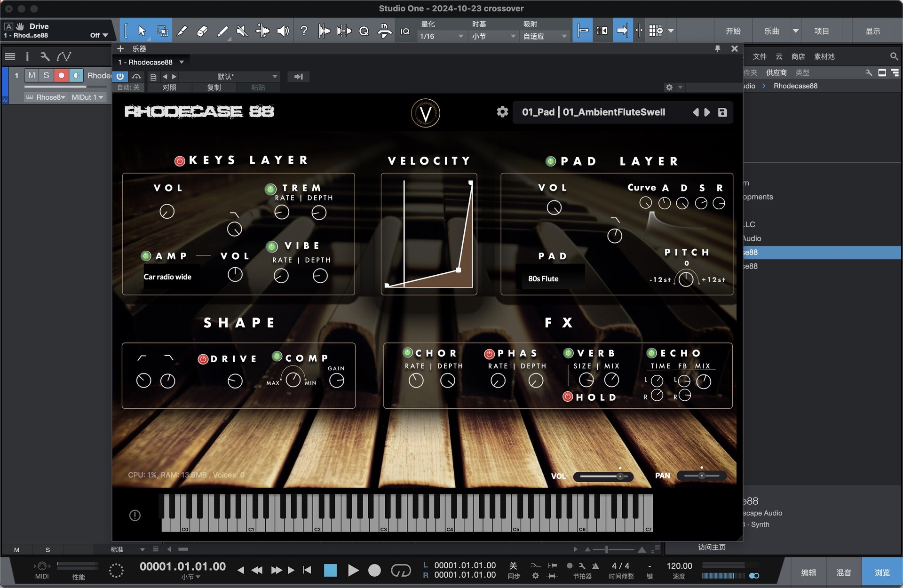The height and width of the screenshot is (588, 903).
Task: Enable the PHAS phaser effect
Action: point(489,354)
